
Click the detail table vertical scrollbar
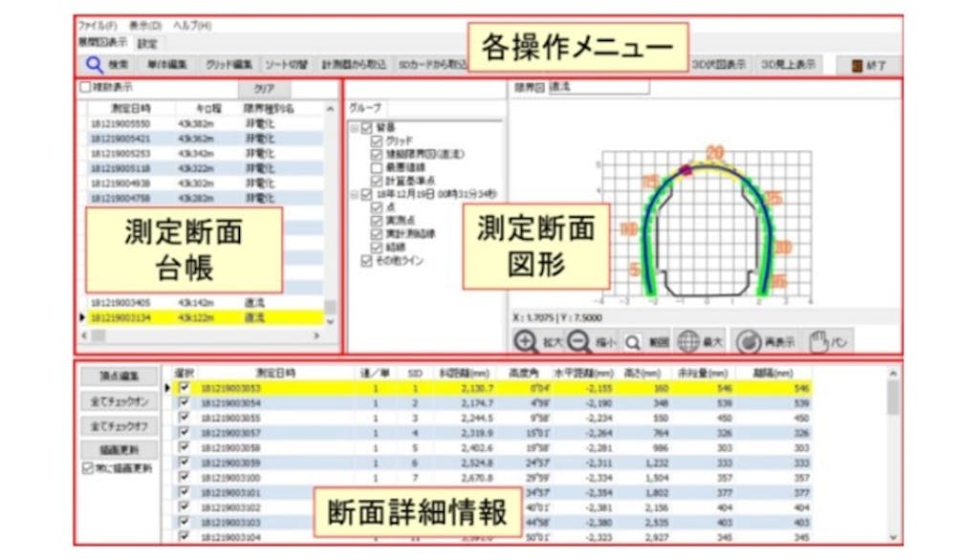coord(894,455)
